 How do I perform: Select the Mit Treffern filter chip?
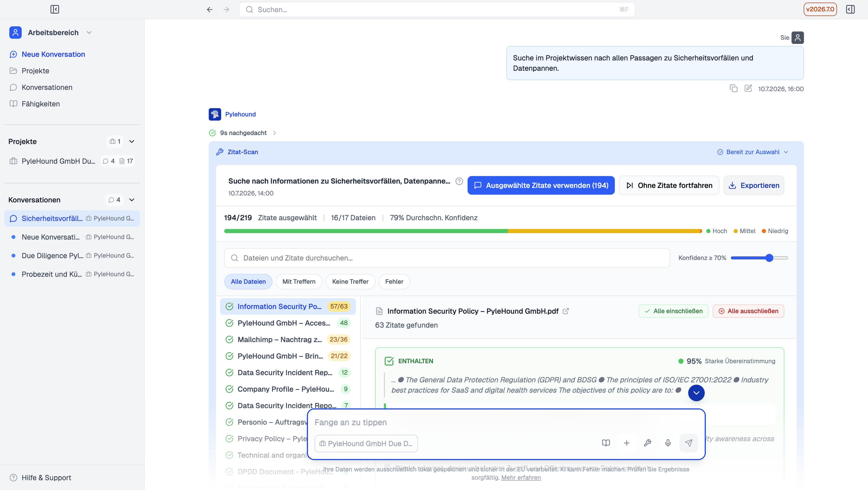pyautogui.click(x=299, y=281)
